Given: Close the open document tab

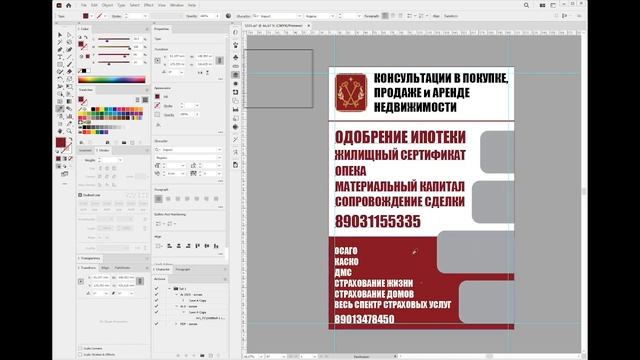Looking at the screenshot, I should pos(309,25).
